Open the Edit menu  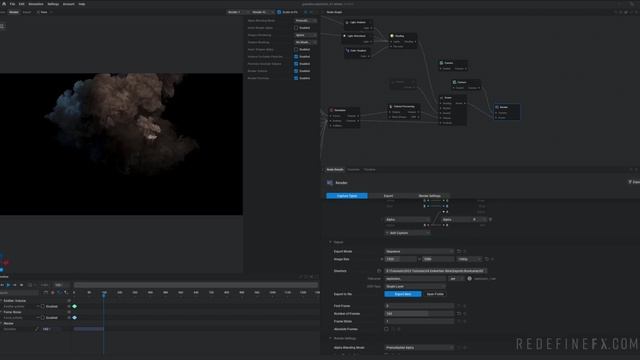point(21,4)
